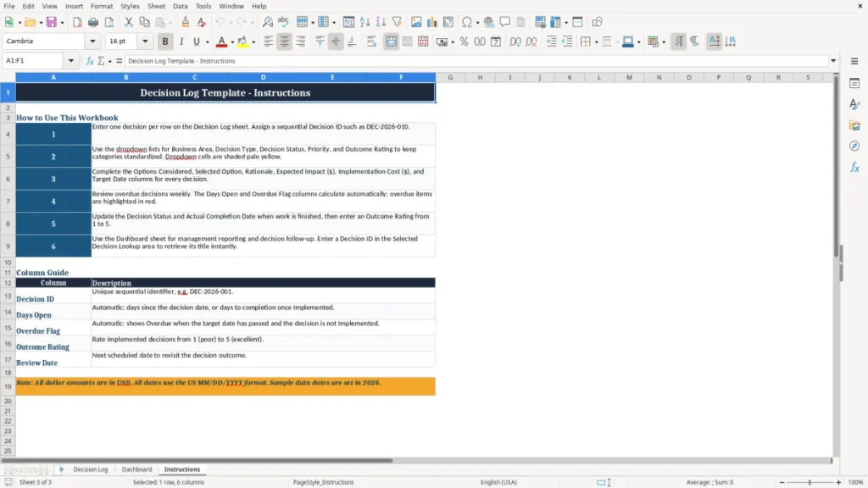Toggle Italic formatting
The height and width of the screenshot is (488, 868).
pos(181,42)
